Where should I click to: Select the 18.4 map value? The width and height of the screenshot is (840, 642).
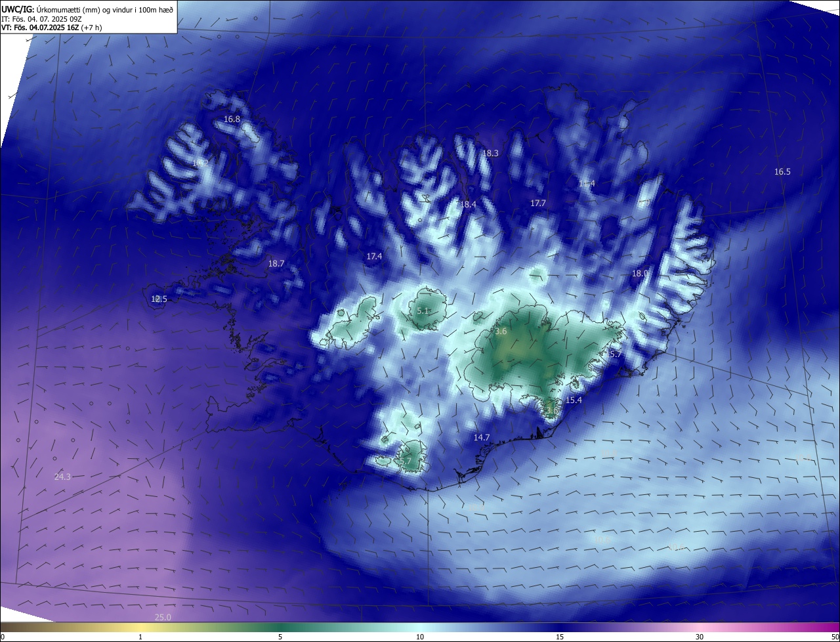(468, 205)
